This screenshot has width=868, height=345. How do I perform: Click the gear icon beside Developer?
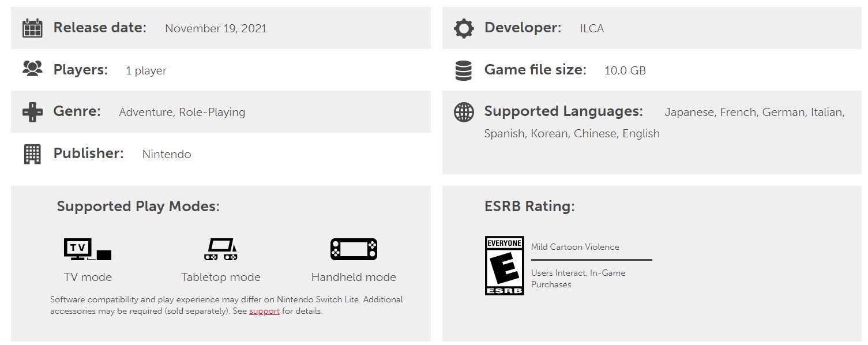click(464, 28)
